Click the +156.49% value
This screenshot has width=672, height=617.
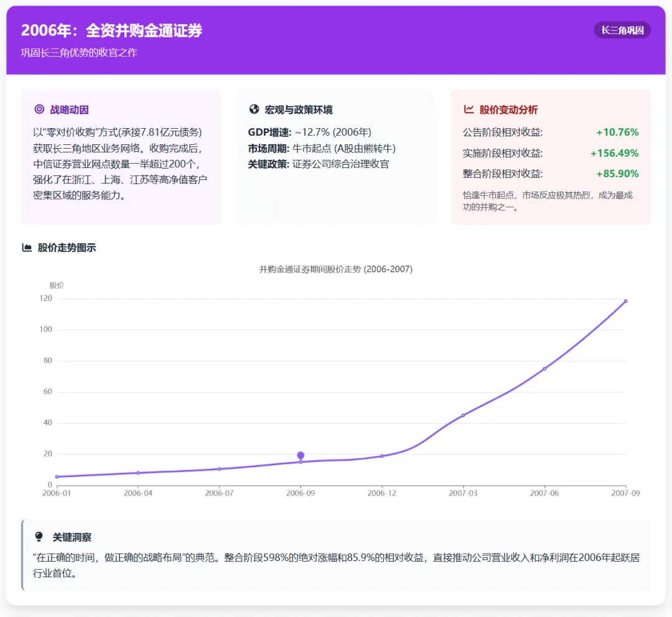coord(614,153)
